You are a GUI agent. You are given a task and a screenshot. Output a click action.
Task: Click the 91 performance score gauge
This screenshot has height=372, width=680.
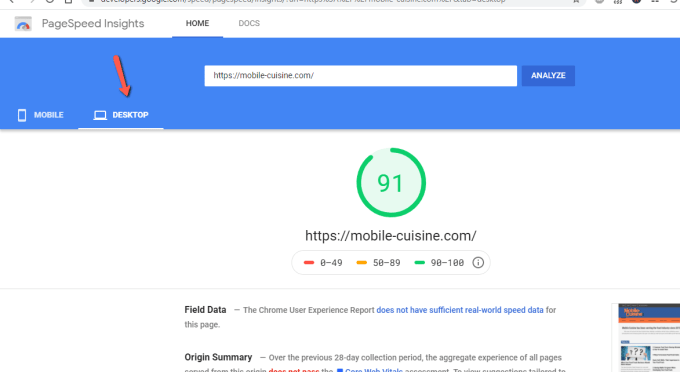tap(391, 183)
